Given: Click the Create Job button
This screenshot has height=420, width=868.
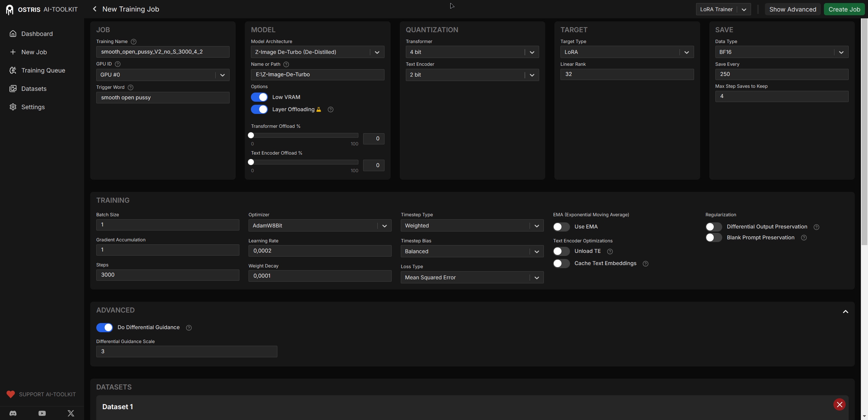Looking at the screenshot, I should [x=844, y=9].
